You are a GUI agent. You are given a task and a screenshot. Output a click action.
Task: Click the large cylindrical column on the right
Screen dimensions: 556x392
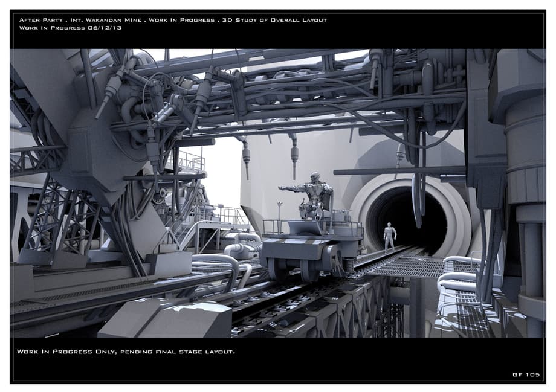[525, 181]
